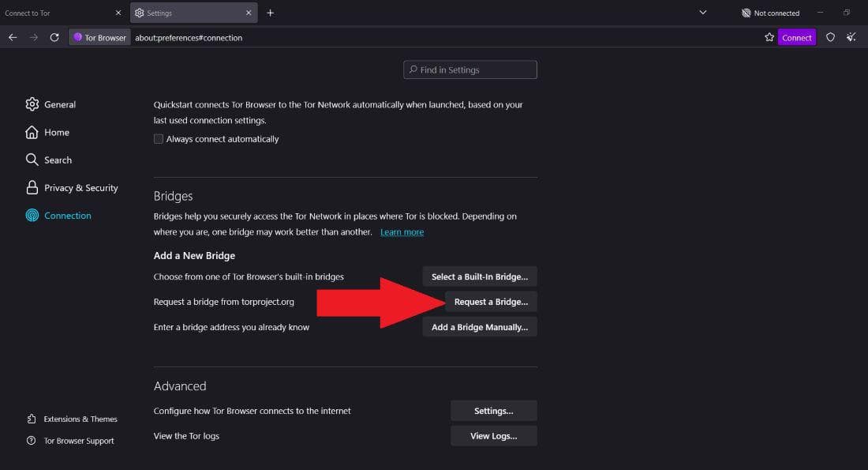Click Request a Bridge button

point(491,302)
